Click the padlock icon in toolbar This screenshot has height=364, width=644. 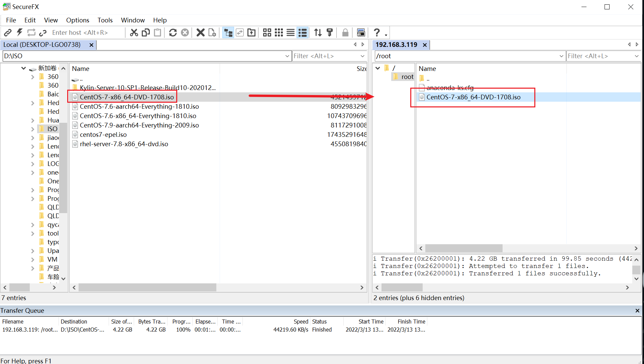point(345,32)
